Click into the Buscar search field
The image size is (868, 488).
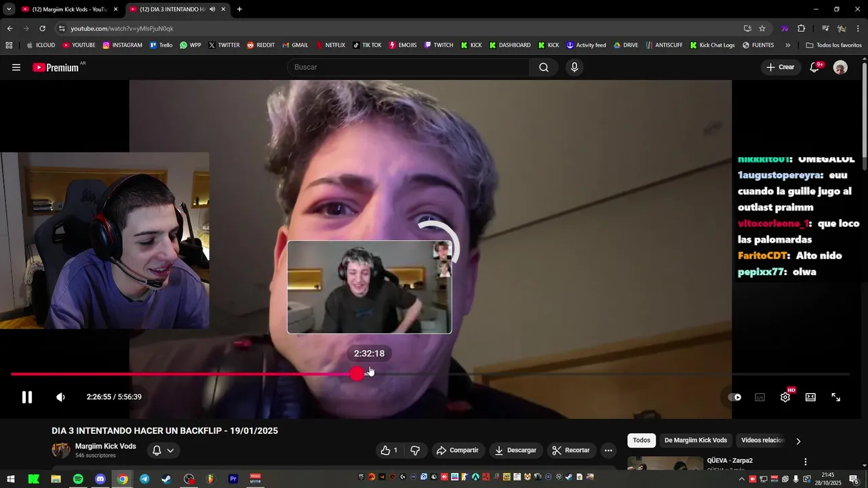tap(410, 67)
